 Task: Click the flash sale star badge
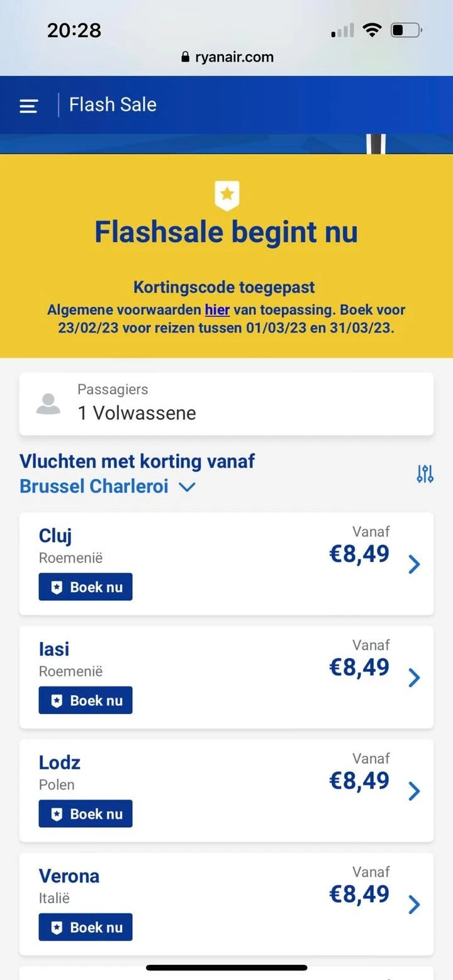tap(226, 195)
